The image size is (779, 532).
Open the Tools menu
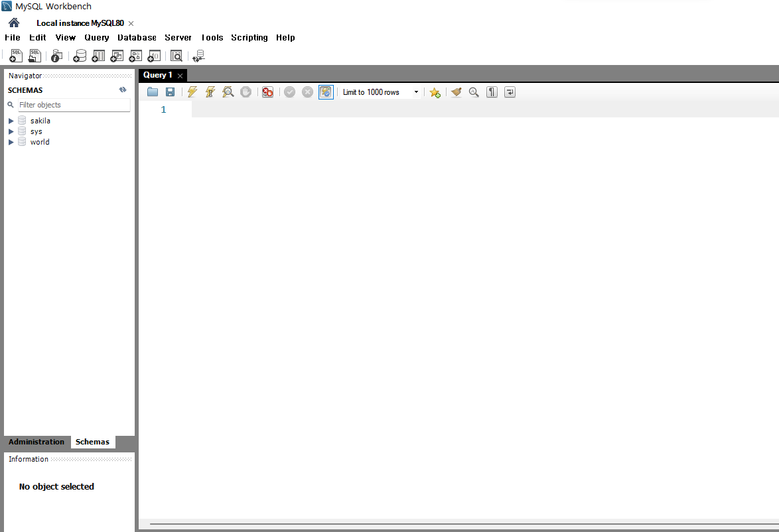(x=212, y=37)
